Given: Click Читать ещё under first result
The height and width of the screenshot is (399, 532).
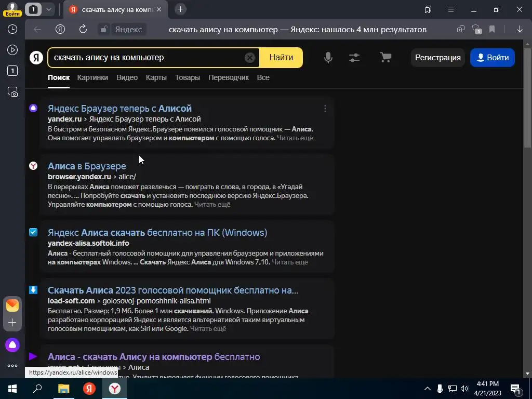Looking at the screenshot, I should tap(295, 138).
